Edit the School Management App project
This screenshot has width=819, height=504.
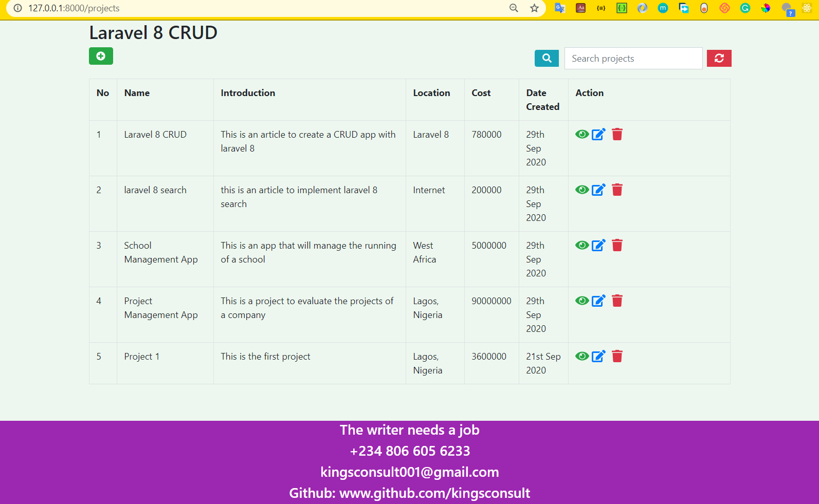[598, 245]
